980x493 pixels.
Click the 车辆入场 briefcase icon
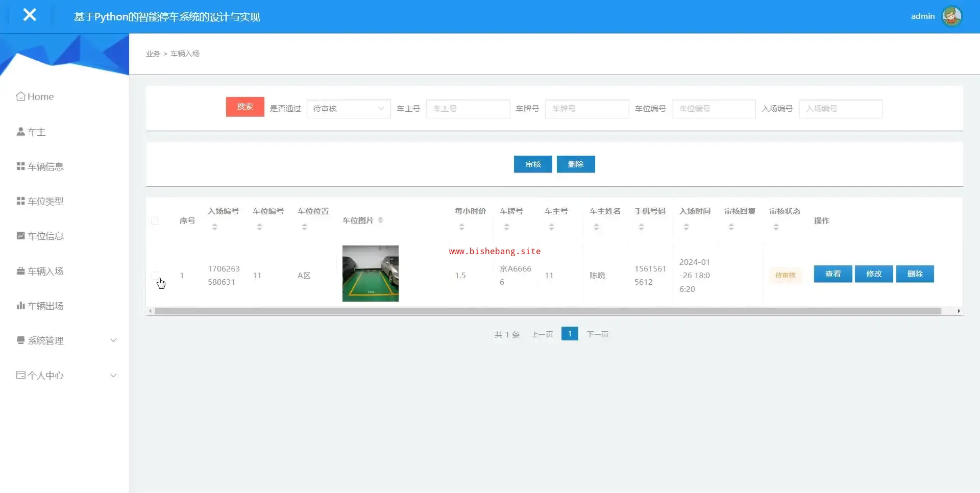coord(20,271)
